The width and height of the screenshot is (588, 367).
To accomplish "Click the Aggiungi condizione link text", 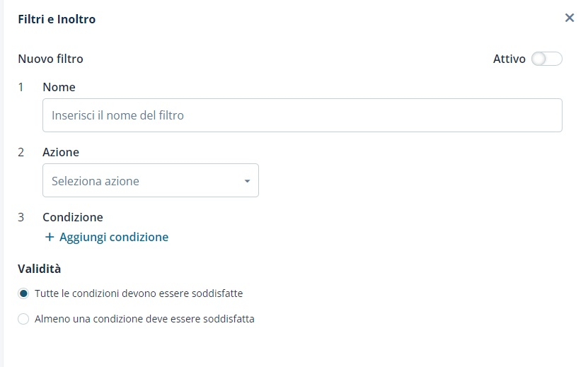I will click(x=114, y=237).
